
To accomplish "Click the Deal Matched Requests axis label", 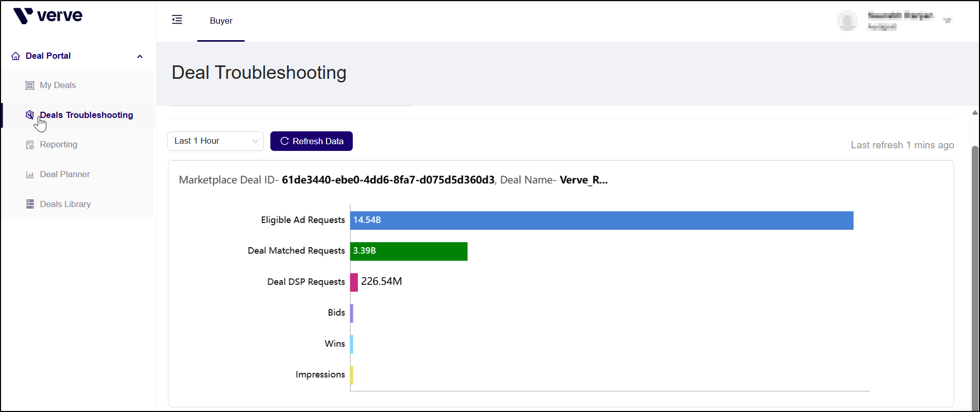I will point(296,251).
